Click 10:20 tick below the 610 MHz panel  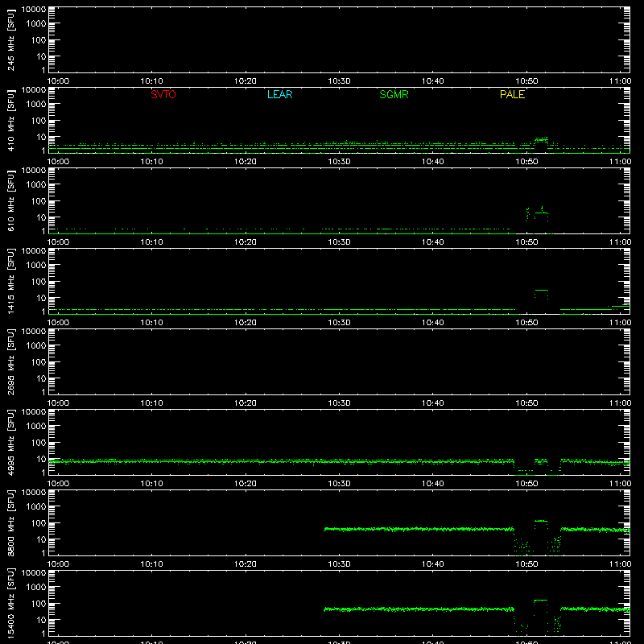coord(246,242)
